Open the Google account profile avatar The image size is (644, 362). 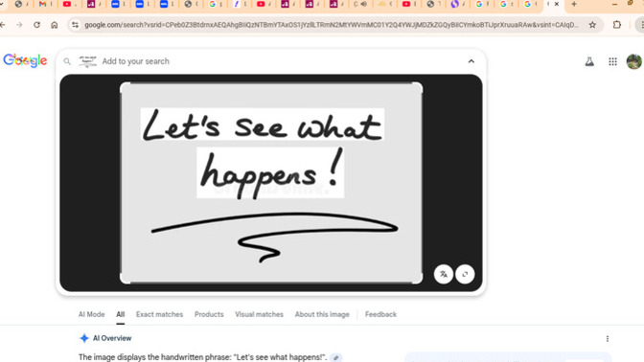click(634, 61)
